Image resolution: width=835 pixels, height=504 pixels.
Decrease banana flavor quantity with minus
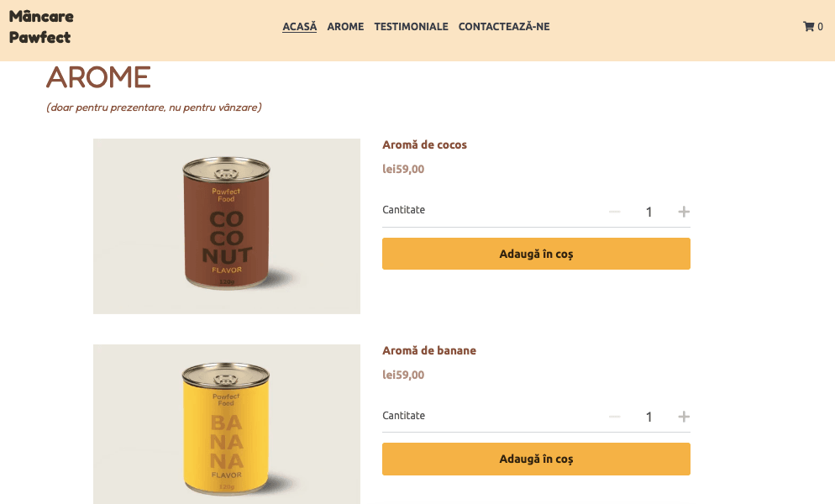click(615, 417)
